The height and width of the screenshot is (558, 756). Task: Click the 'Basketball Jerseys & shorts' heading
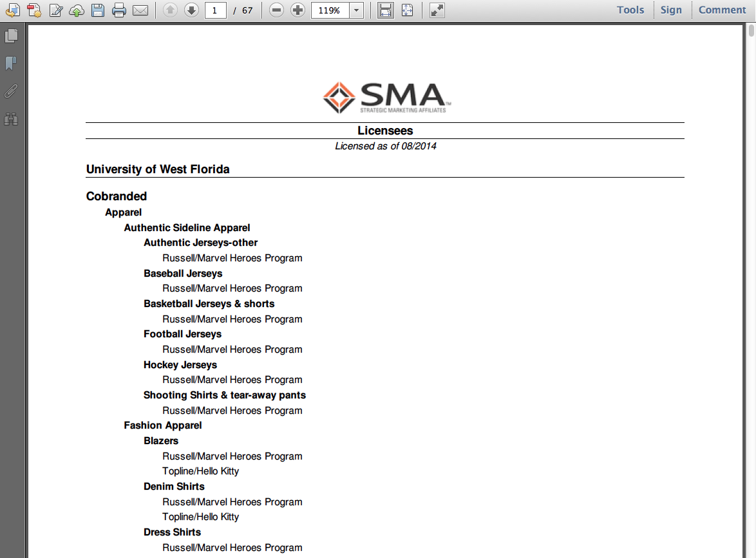click(x=209, y=304)
